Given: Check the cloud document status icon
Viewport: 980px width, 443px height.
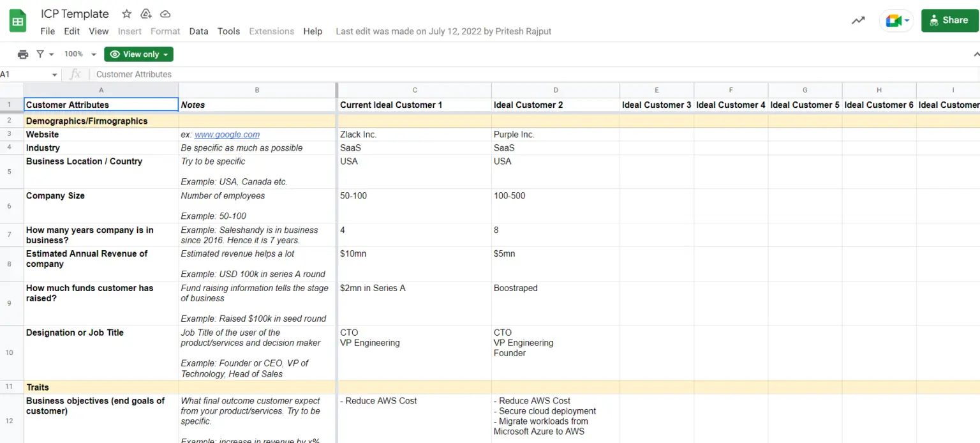Looking at the screenshot, I should (165, 14).
